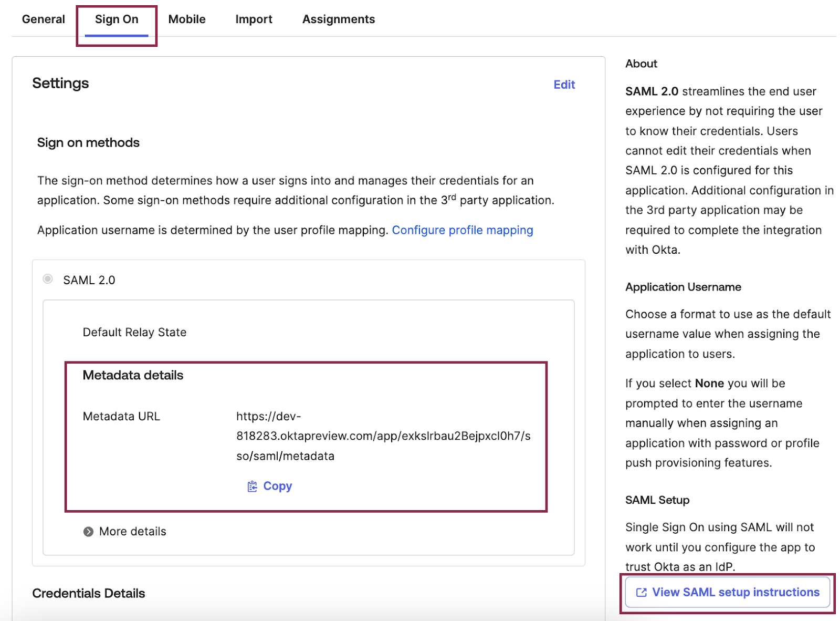Select the SAML 2.0 radio button
Image resolution: width=840 pixels, height=621 pixels.
click(47, 280)
